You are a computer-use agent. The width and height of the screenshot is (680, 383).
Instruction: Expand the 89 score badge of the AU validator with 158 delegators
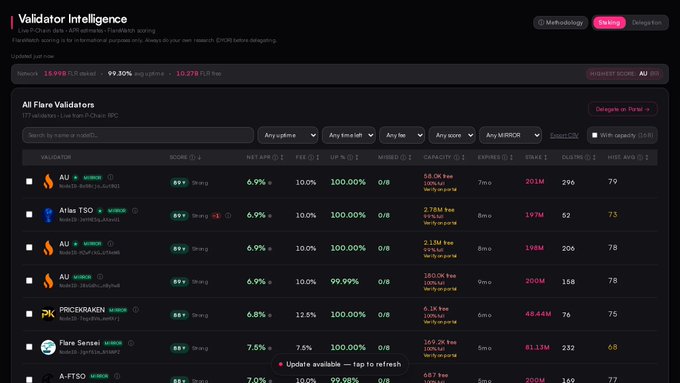(x=179, y=282)
